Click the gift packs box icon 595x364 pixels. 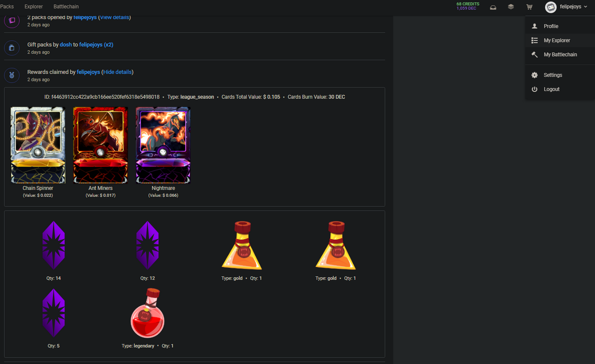pos(12,47)
